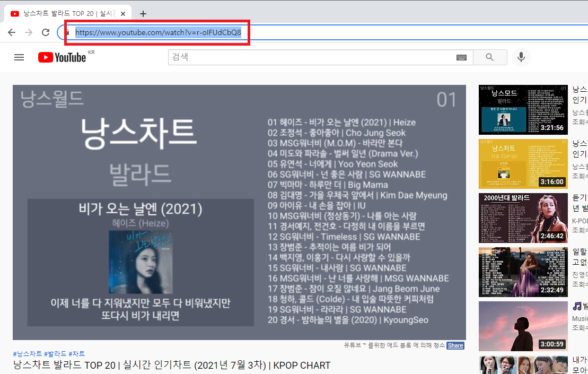The width and height of the screenshot is (588, 374).
Task: Click the video title 낭스차트 발라드 TOP 20
Action: (172, 366)
